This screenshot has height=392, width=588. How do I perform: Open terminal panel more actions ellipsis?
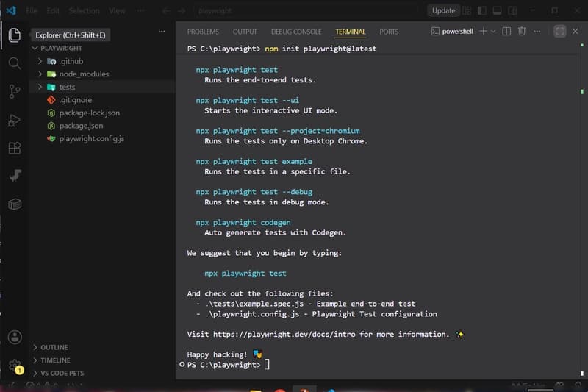pos(537,32)
